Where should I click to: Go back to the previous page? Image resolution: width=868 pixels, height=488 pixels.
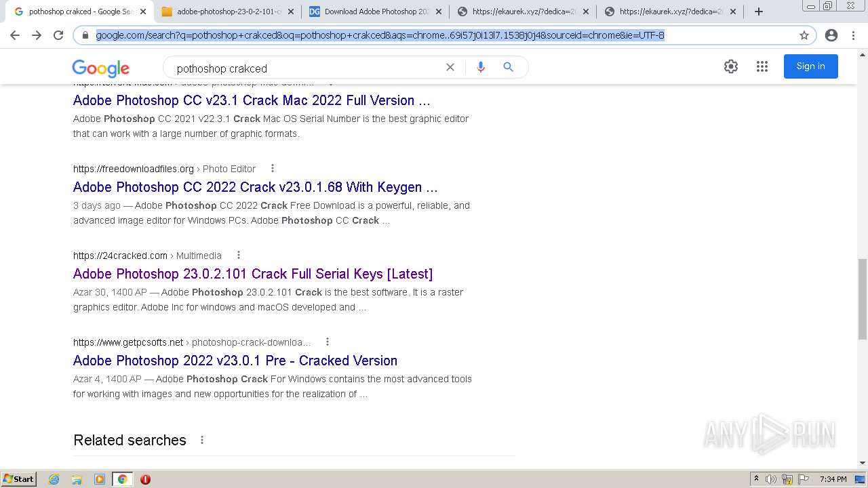pyautogui.click(x=15, y=35)
